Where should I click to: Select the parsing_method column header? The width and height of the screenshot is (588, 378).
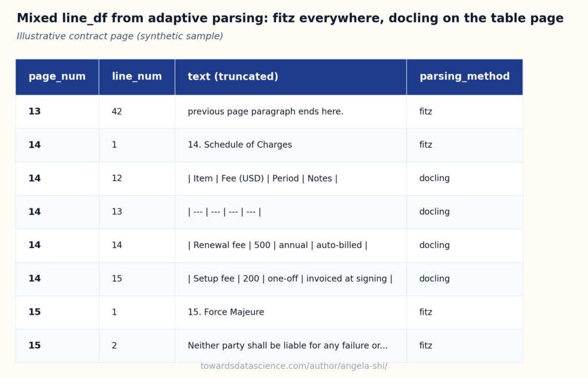coord(465,76)
